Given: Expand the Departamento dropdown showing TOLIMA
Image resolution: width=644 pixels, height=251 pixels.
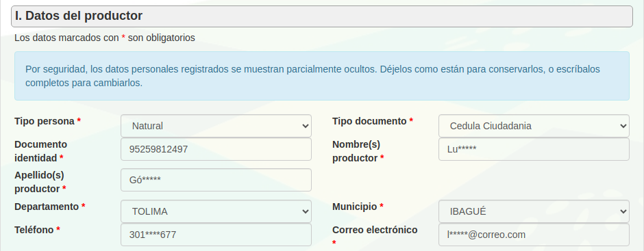Looking at the screenshot, I should coord(216,211).
